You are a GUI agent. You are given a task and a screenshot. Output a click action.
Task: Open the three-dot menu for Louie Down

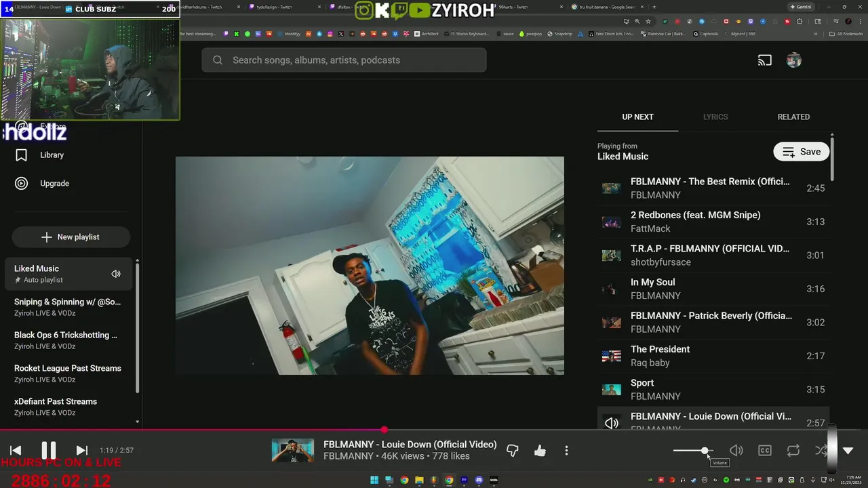[566, 451]
